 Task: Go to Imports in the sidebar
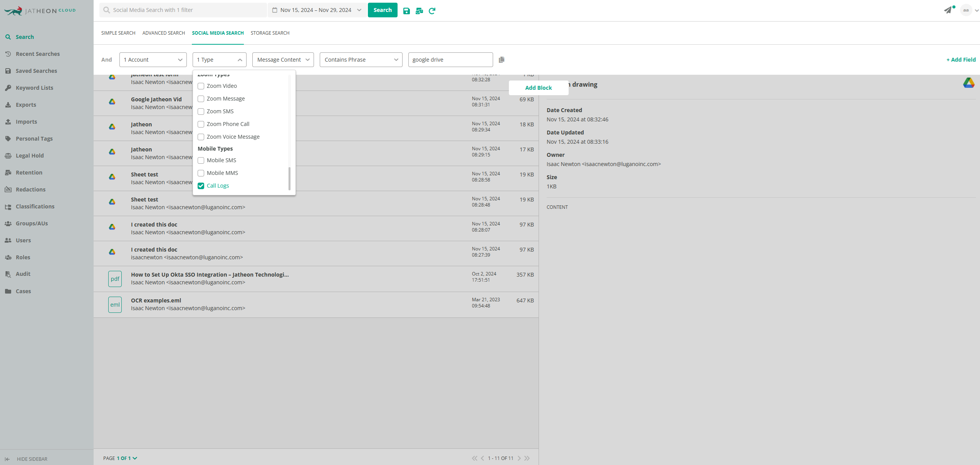[26, 122]
